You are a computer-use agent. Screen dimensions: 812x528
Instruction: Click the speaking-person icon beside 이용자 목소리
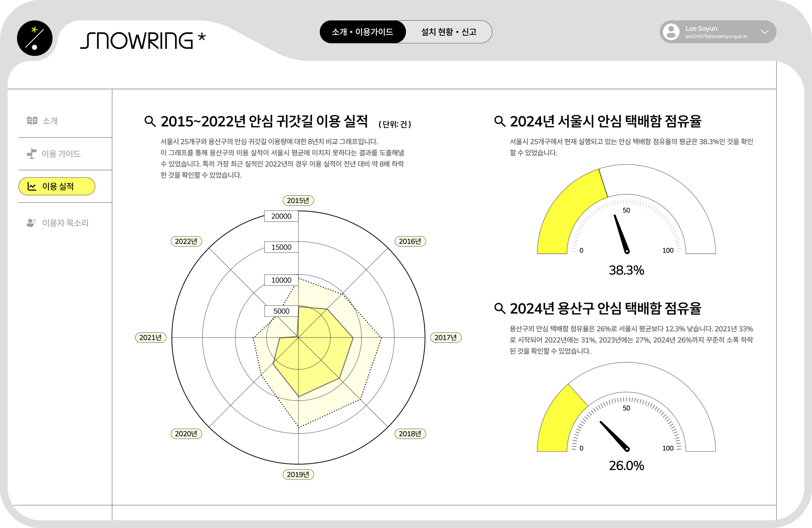[31, 223]
